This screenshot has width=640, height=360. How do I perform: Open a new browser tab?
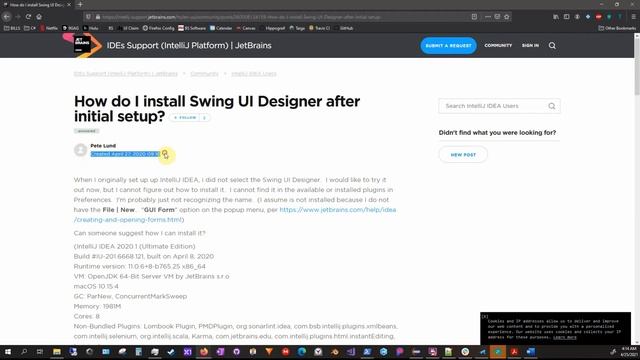80,4
